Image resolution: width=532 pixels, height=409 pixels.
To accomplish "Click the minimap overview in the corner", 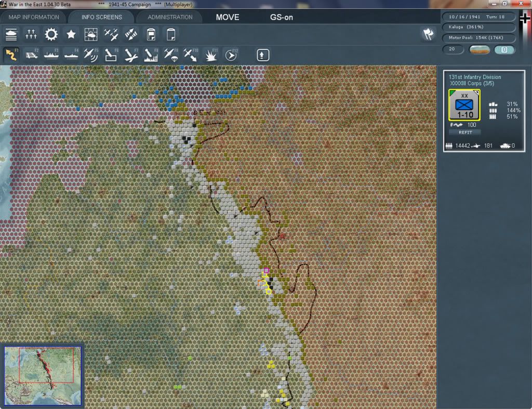I will 43,376.
